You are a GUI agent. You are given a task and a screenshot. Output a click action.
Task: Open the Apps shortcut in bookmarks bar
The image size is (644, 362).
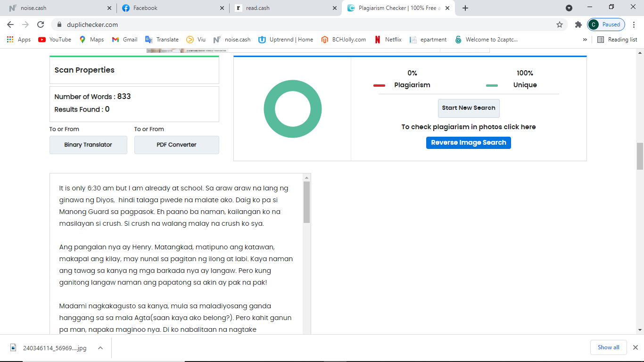[19, 40]
